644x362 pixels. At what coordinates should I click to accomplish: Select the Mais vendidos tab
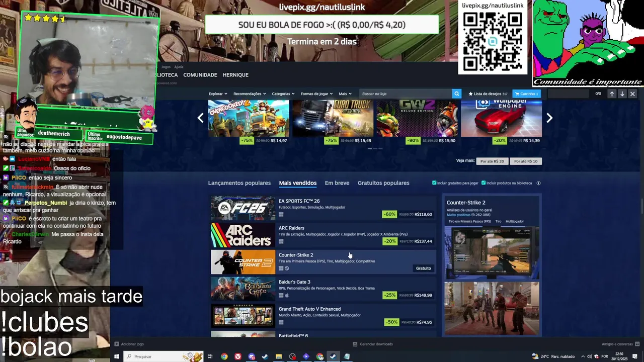pyautogui.click(x=298, y=183)
